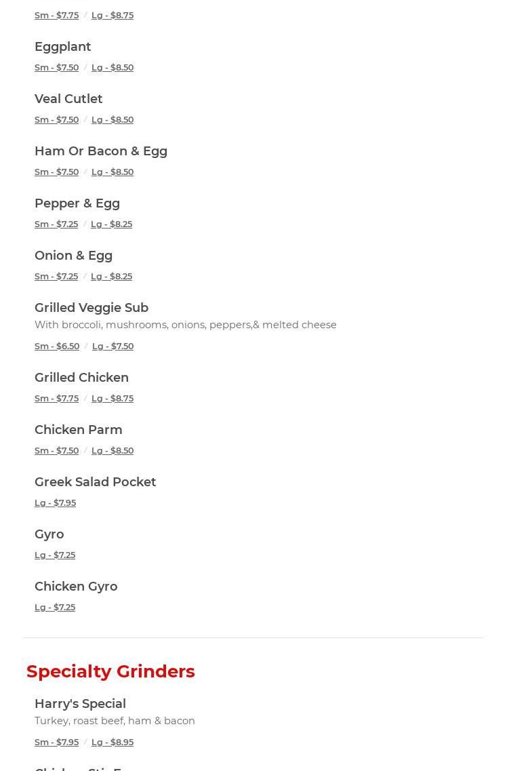Pick Pepper & Egg small for $7.25
Viewport: 532px width, 771px height.
coord(56,224)
